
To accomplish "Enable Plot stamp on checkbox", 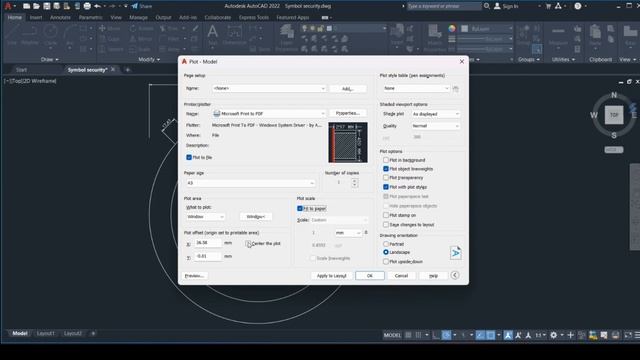I will pos(386,215).
